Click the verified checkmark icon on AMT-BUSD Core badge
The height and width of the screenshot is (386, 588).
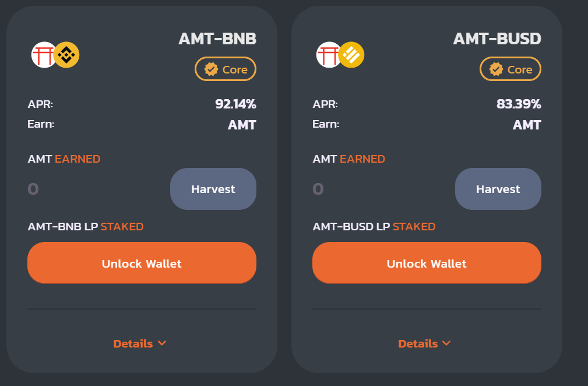point(496,69)
